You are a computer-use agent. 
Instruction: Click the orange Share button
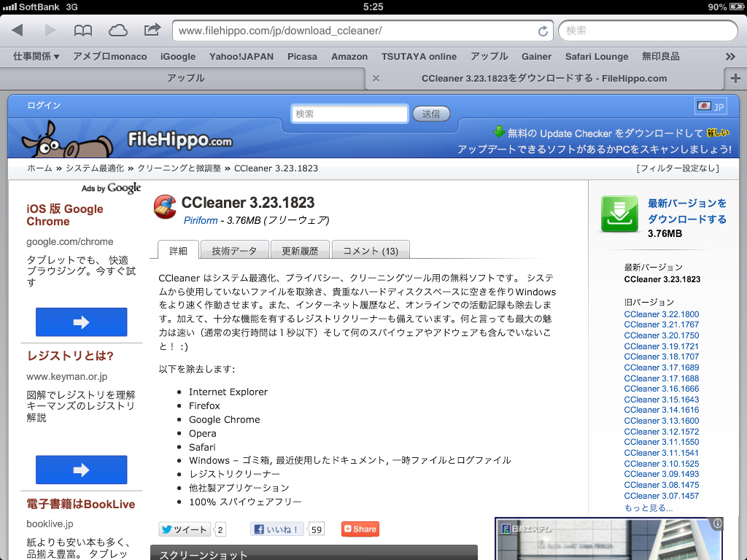point(360,529)
